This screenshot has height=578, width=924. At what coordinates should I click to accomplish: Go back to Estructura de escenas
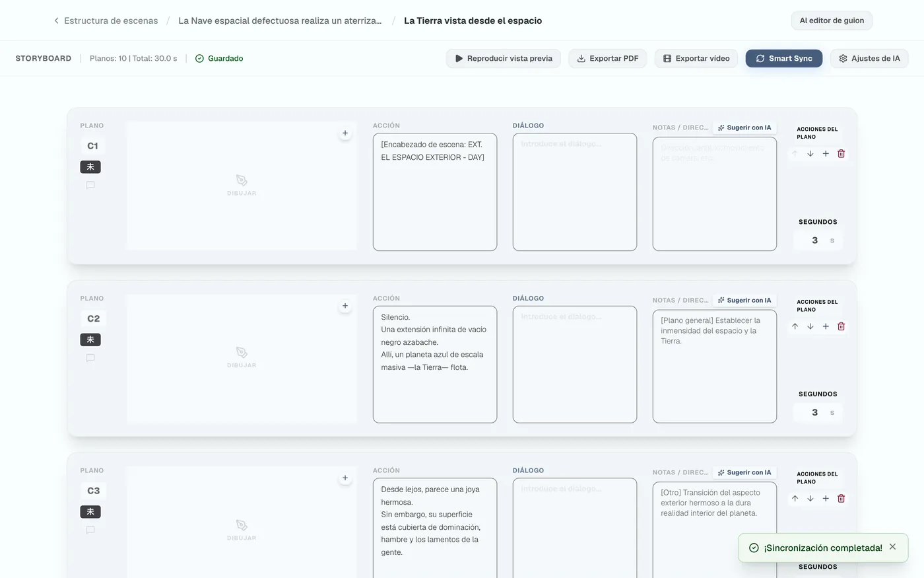pos(106,20)
